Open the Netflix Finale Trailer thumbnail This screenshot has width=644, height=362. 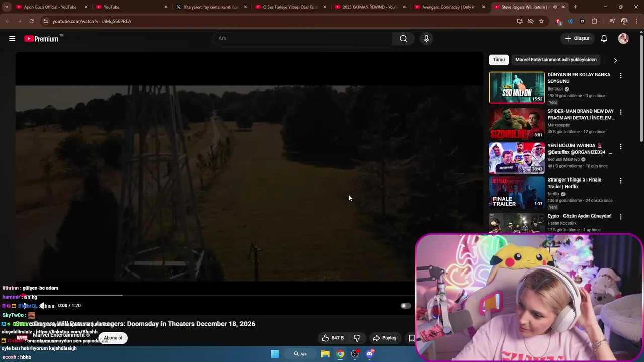pos(517,193)
